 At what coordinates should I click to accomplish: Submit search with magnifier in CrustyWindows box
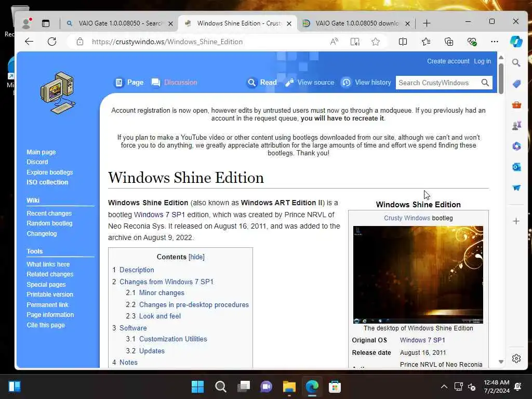[x=485, y=83]
